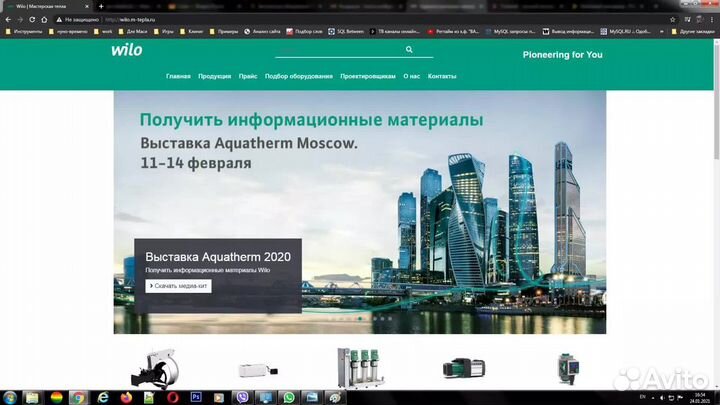Open the Другие закладки folder
The image size is (720, 405).
[x=693, y=32]
